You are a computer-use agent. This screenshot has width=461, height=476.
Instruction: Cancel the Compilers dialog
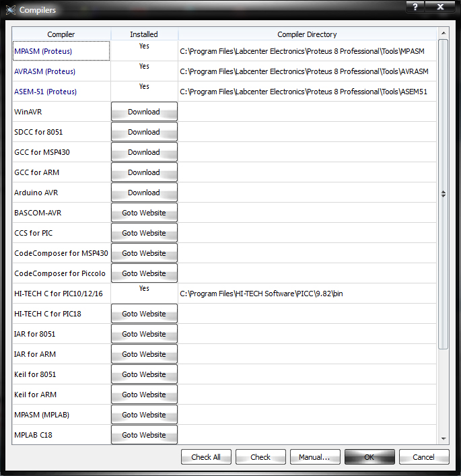pyautogui.click(x=424, y=457)
